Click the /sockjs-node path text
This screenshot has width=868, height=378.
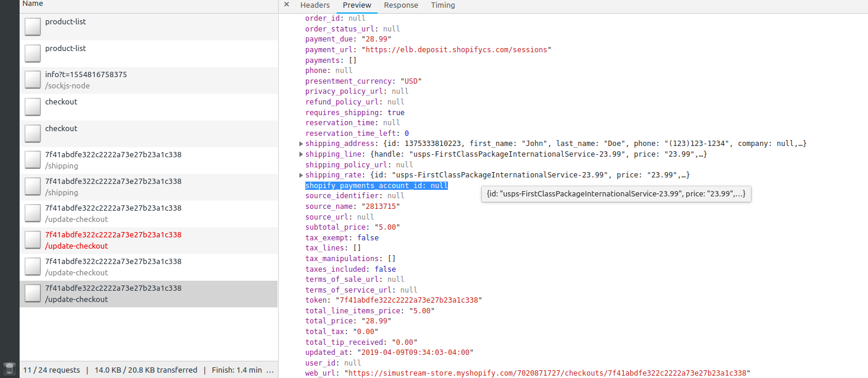click(67, 85)
